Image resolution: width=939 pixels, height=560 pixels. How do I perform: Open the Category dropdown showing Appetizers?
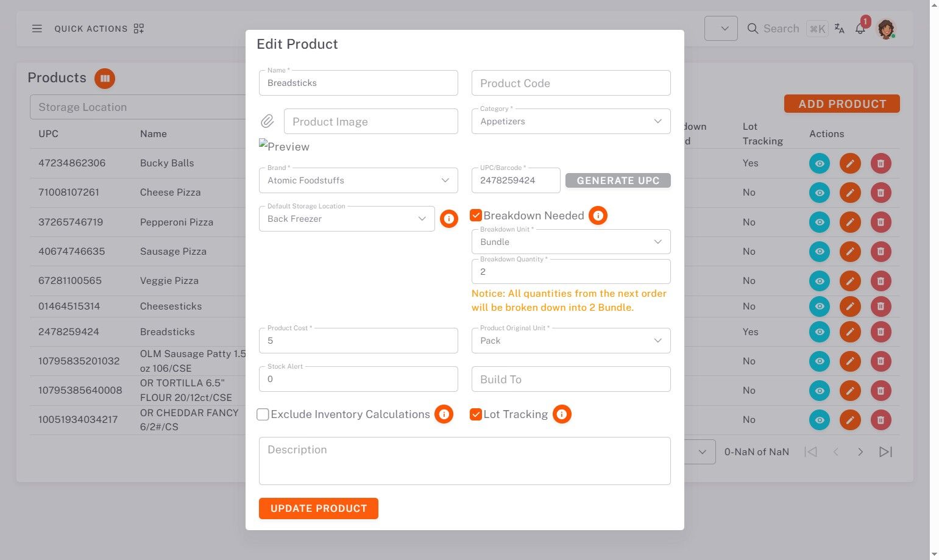571,121
